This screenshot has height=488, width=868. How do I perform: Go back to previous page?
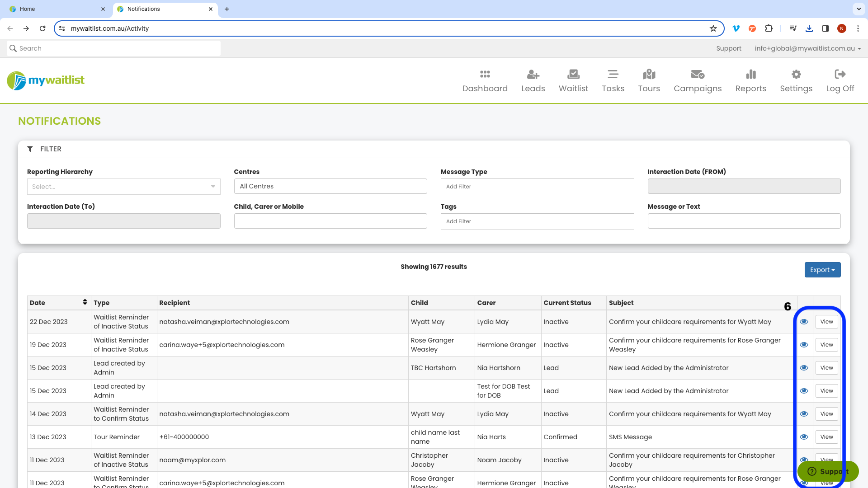coord(10,28)
